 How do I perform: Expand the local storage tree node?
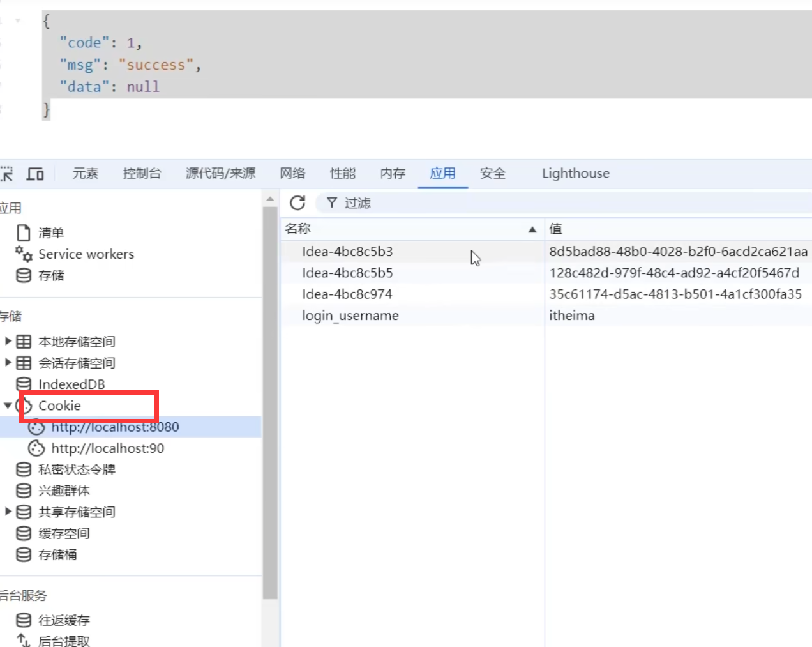[x=8, y=342]
